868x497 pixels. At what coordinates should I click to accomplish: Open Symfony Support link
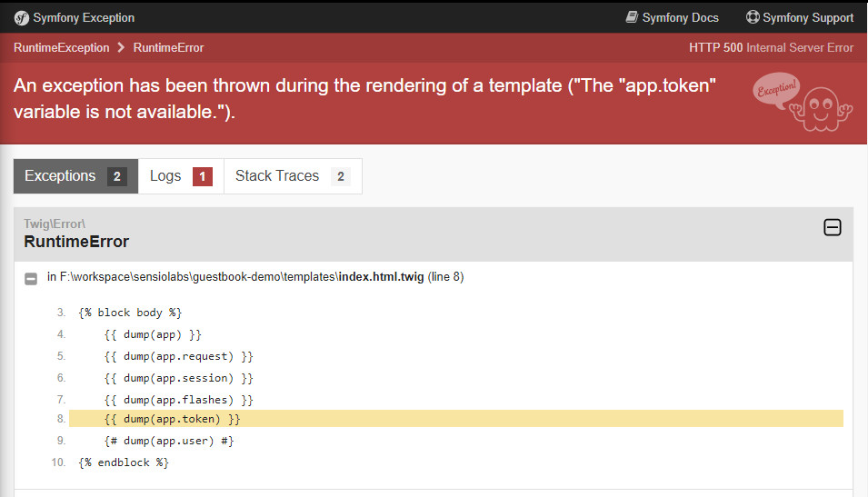(x=800, y=17)
